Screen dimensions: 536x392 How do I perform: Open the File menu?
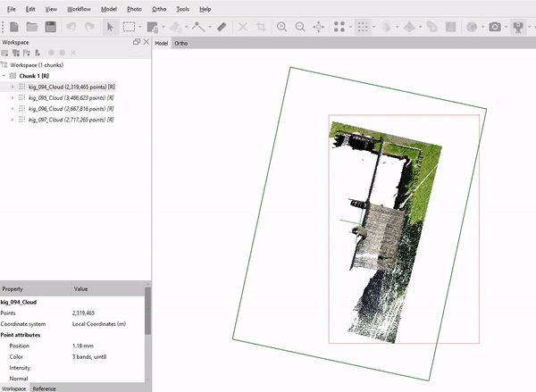coord(12,9)
